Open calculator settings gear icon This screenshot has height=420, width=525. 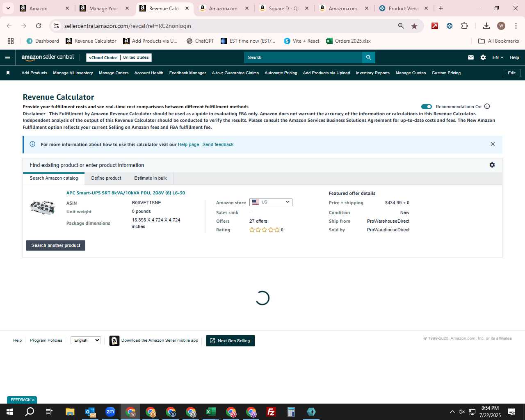(x=492, y=165)
